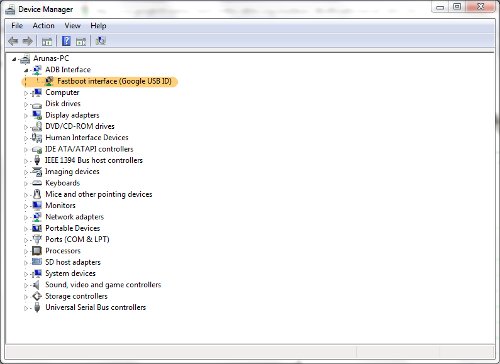This screenshot has width=500, height=364.
Task: Click the Keyboards category icon
Action: pos(37,183)
